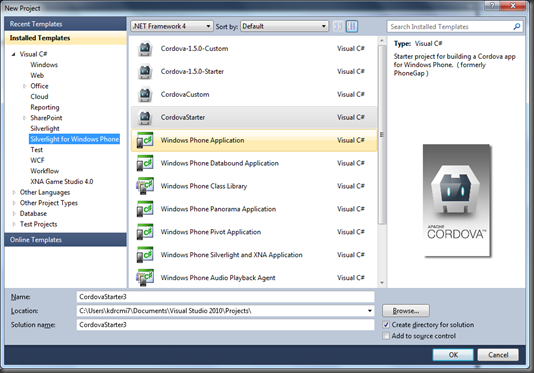Screen dimensions: 534x373
Task: Select Windows under Visual C#
Action: [44, 65]
